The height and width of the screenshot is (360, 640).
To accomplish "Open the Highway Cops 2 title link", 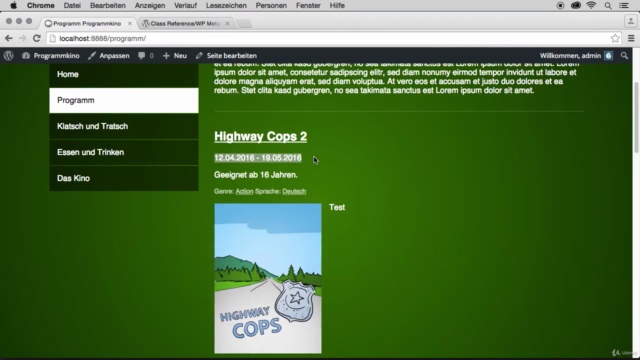I will (260, 136).
